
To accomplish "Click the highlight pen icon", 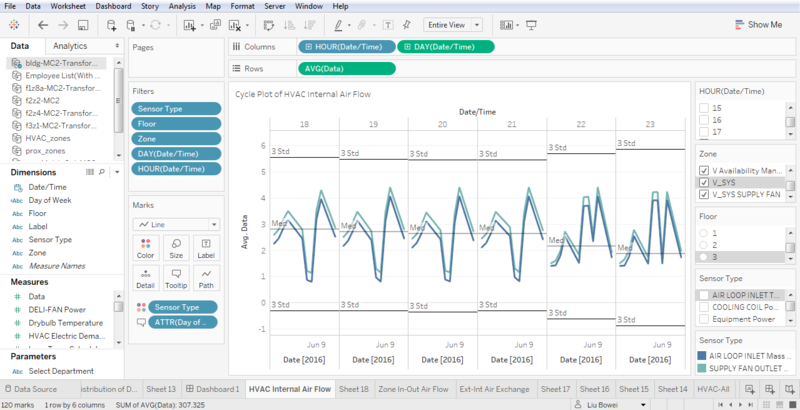I will pyautogui.click(x=338, y=25).
